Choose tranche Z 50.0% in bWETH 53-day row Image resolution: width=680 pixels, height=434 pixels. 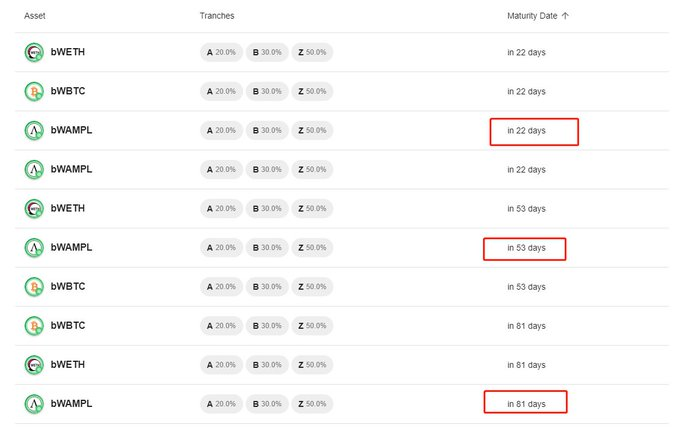point(312,208)
